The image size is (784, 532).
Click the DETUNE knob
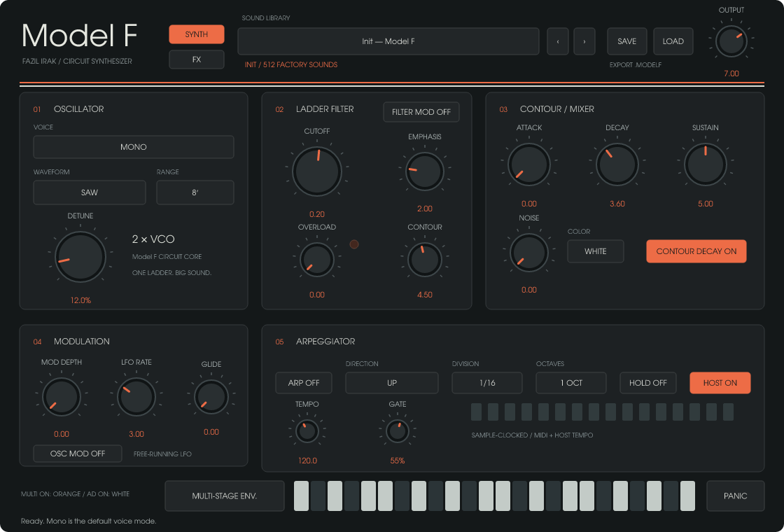(x=80, y=256)
